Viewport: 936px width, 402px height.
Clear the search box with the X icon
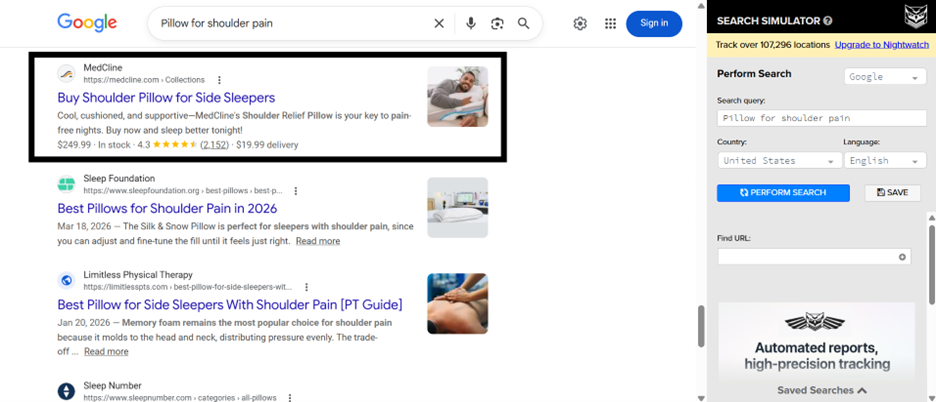[438, 23]
